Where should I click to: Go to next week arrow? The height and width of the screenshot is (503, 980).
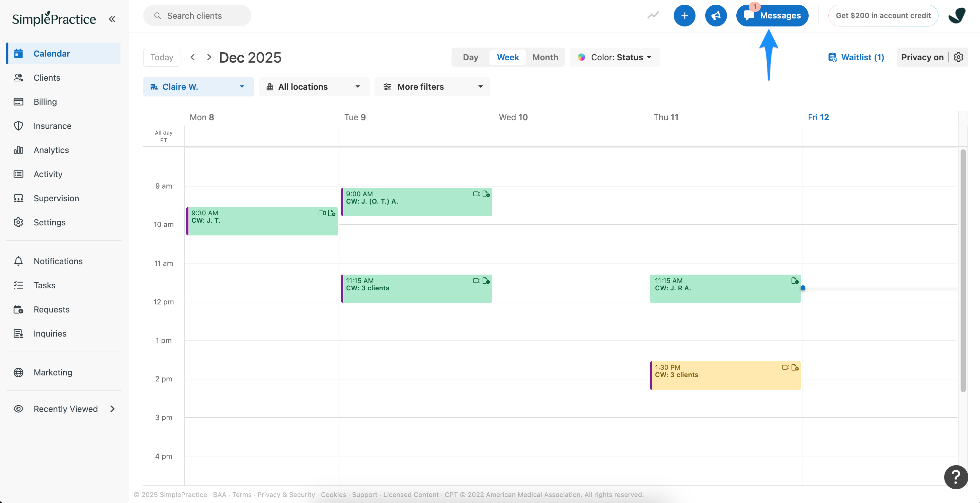click(x=209, y=57)
